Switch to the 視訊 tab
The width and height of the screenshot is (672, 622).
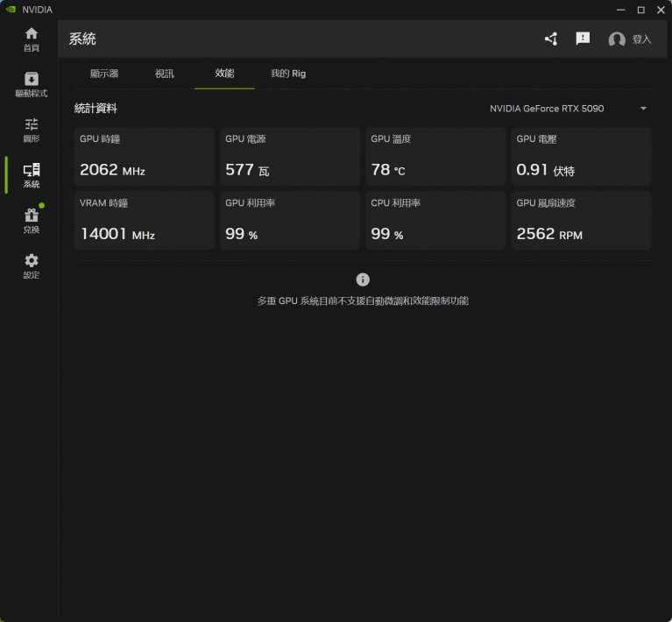coord(165,74)
